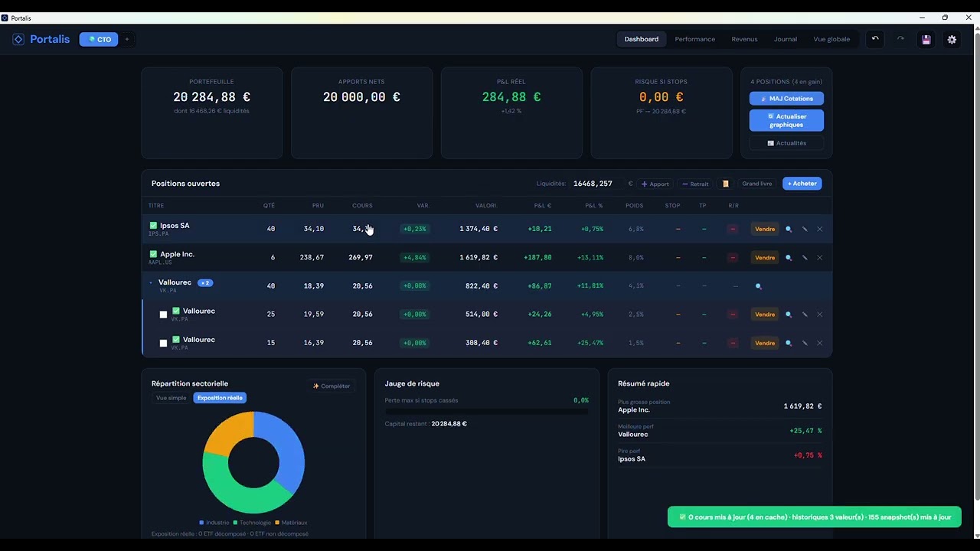The height and width of the screenshot is (551, 980).
Task: Edit the Liquidités amount field
Action: [x=597, y=184]
